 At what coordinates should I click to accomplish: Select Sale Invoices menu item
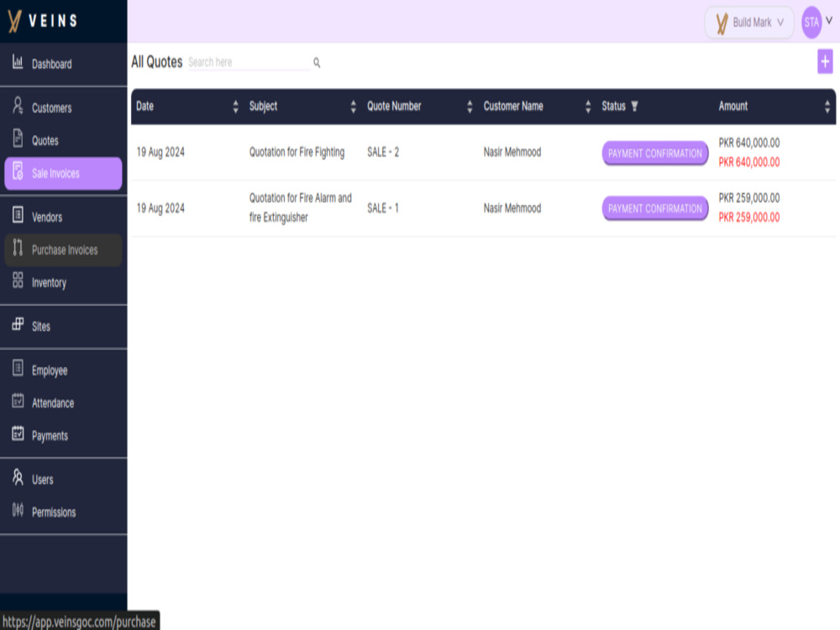pyautogui.click(x=63, y=173)
